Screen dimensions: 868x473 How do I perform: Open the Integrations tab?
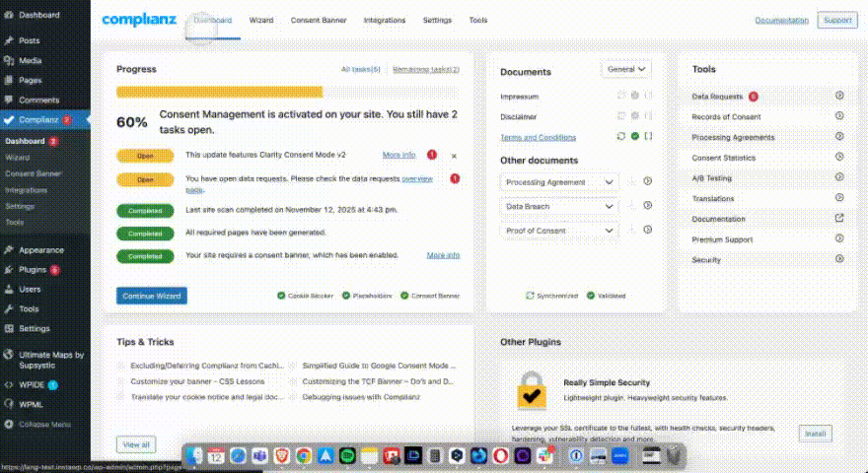pos(385,20)
